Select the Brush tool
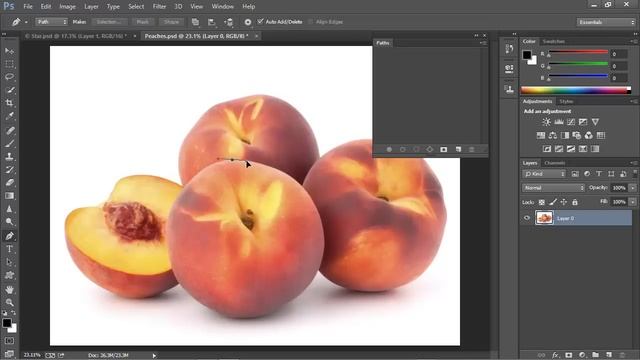Image resolution: width=640 pixels, height=360 pixels. (9, 144)
